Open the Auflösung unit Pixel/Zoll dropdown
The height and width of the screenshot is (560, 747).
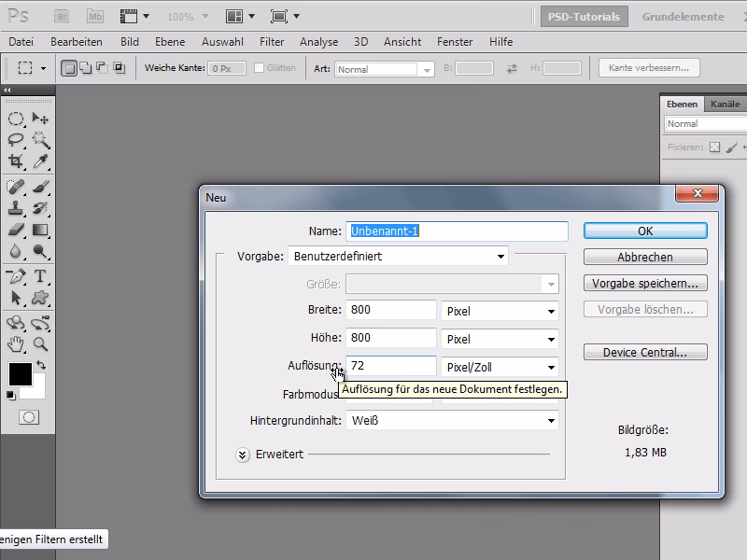[500, 367]
